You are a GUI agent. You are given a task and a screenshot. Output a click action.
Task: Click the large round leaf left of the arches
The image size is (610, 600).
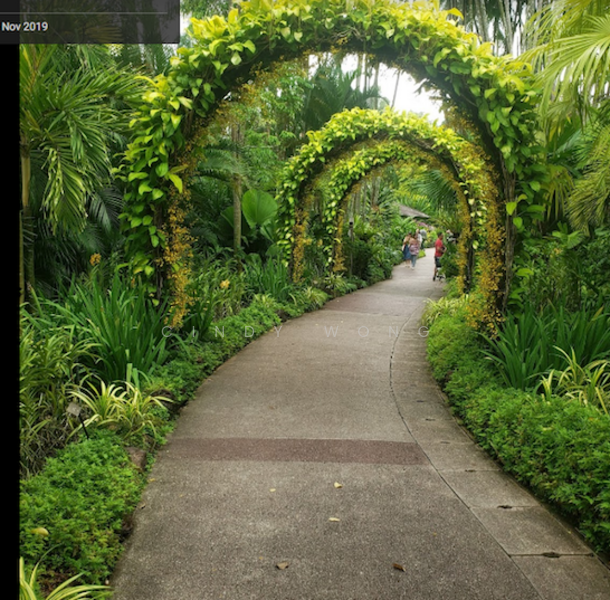259,208
